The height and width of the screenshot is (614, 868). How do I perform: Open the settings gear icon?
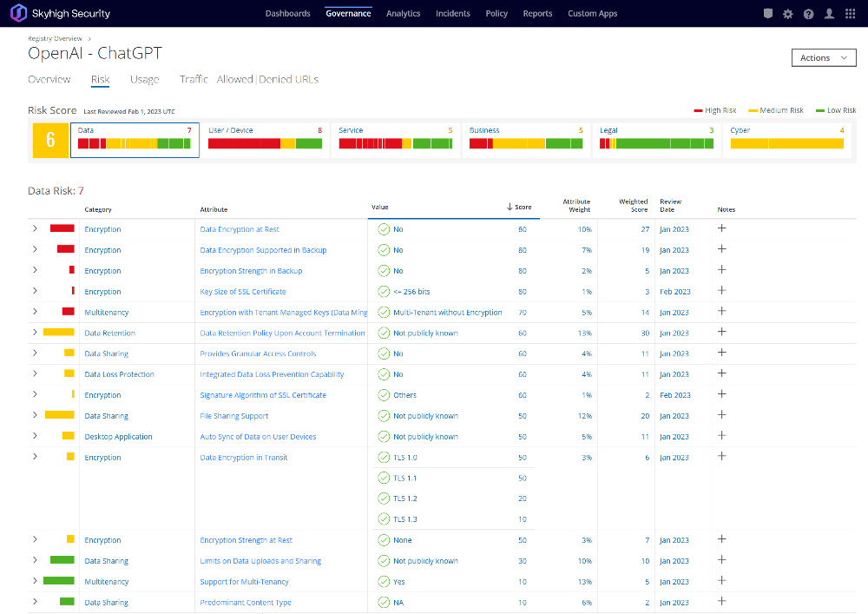point(788,14)
